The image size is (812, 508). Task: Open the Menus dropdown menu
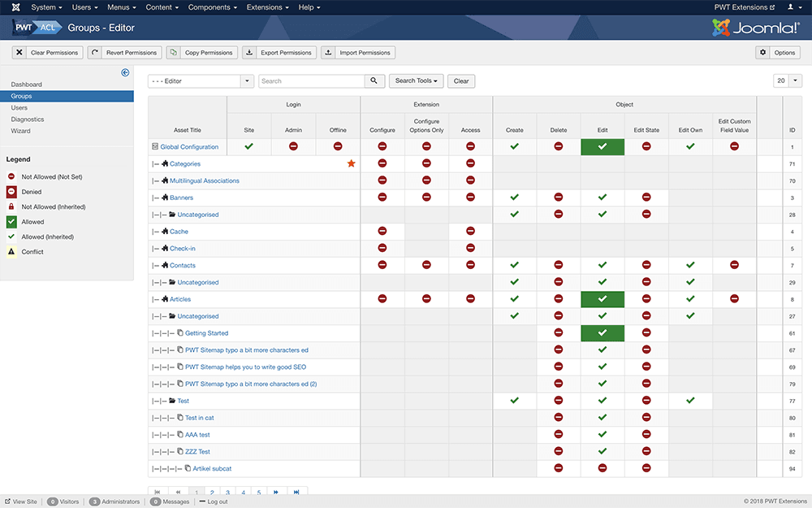[122, 7]
